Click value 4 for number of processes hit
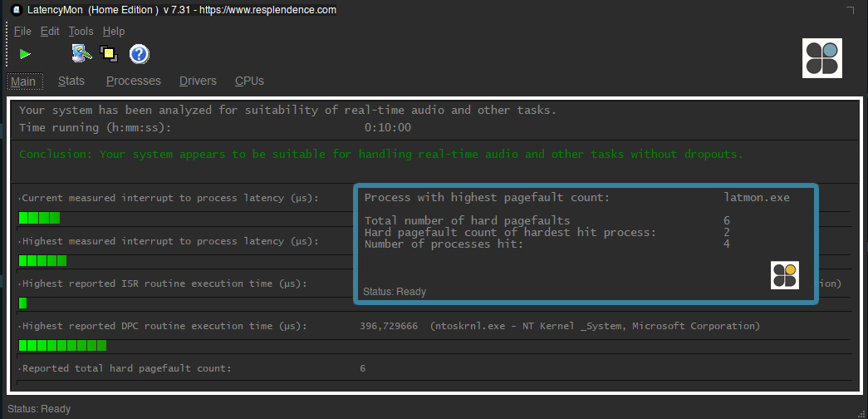The width and height of the screenshot is (868, 419). 727,244
